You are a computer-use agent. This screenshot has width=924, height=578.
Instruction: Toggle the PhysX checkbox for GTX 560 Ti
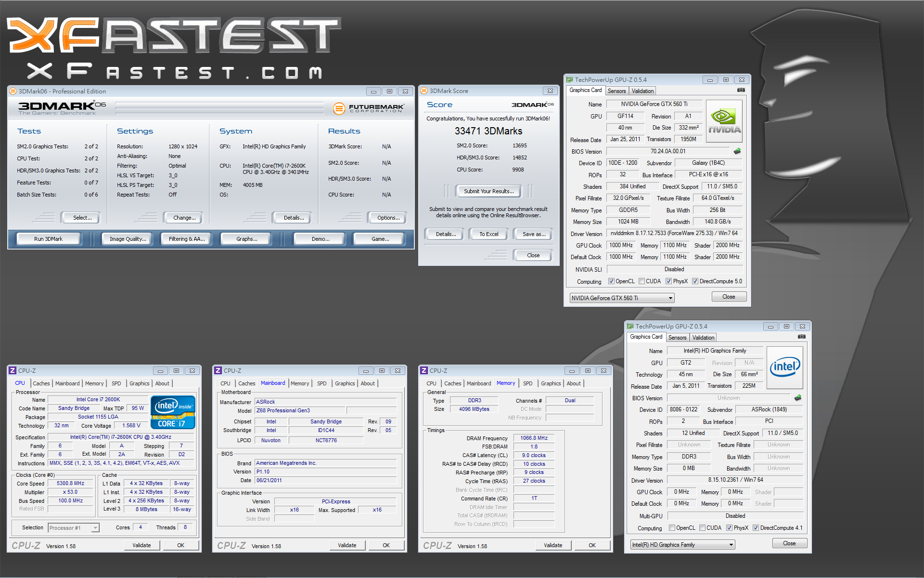(669, 281)
